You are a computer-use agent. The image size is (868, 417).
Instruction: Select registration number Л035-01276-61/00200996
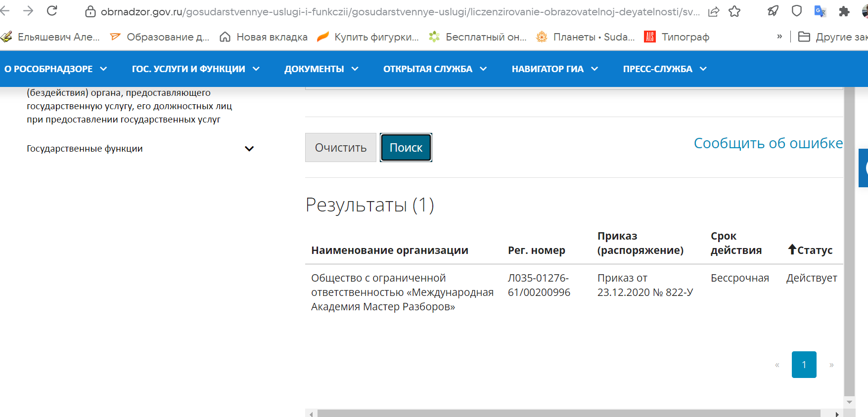[x=539, y=285]
